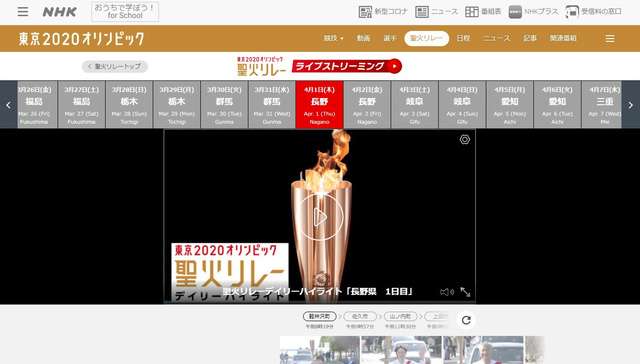Open the 新型コロナ icon link
640x364 pixels.
383,12
